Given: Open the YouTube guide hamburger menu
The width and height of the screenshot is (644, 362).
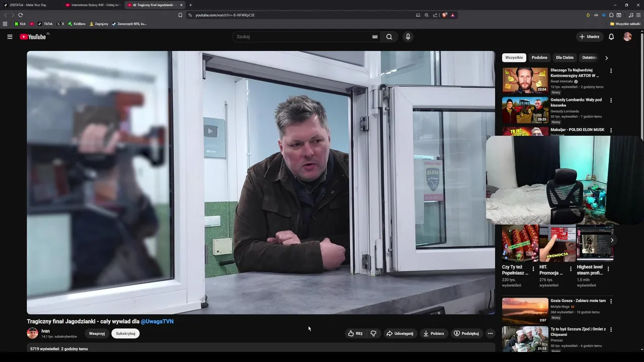Looking at the screenshot, I should click(x=10, y=37).
